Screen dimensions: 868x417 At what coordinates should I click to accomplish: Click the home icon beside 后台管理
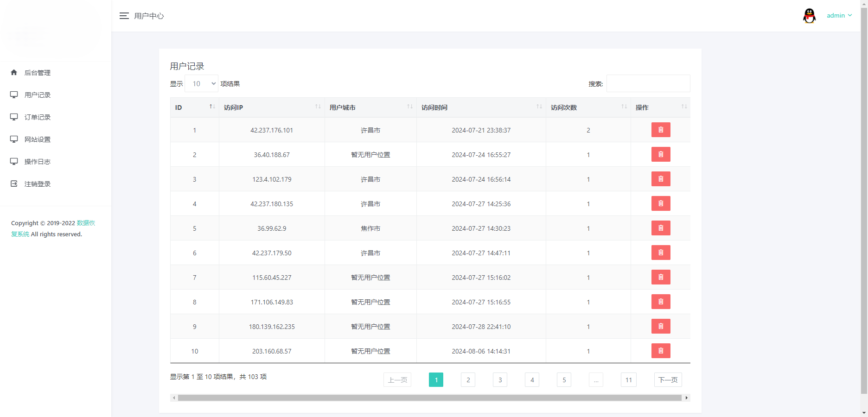coord(14,72)
